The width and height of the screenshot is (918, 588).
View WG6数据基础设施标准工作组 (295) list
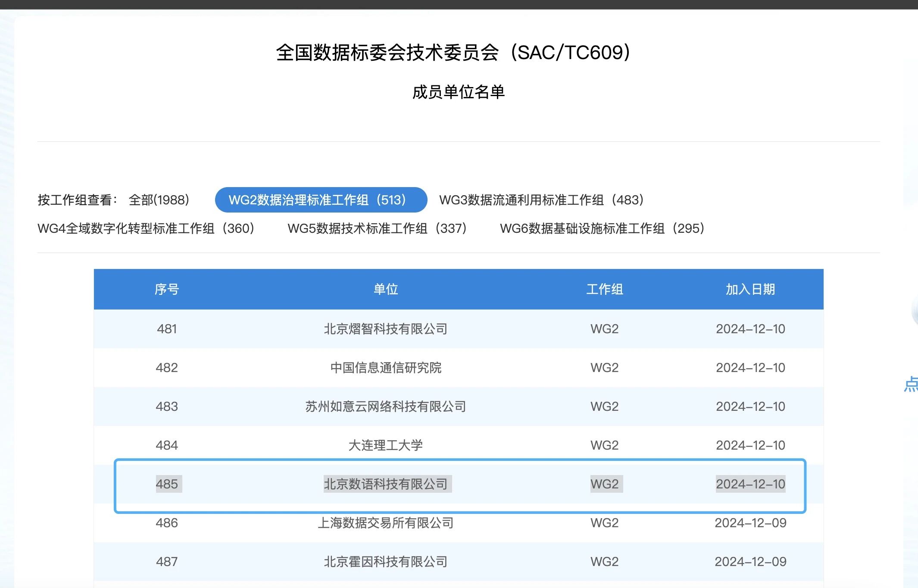pos(602,228)
